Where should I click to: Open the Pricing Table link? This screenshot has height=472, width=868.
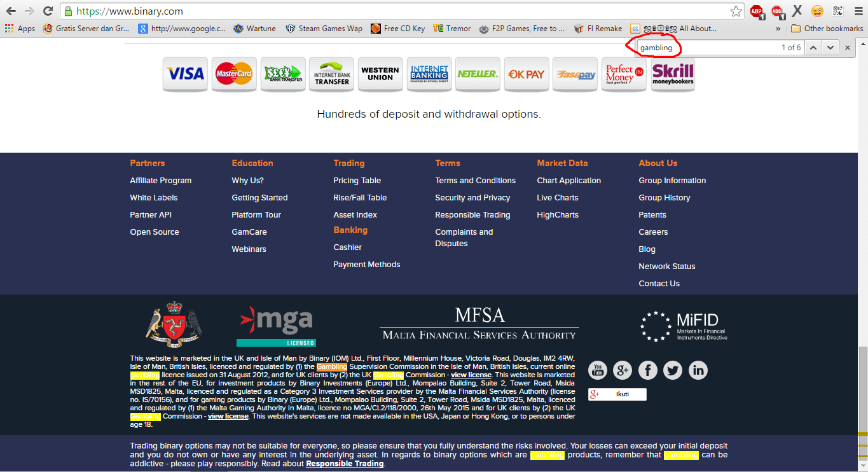click(x=357, y=181)
